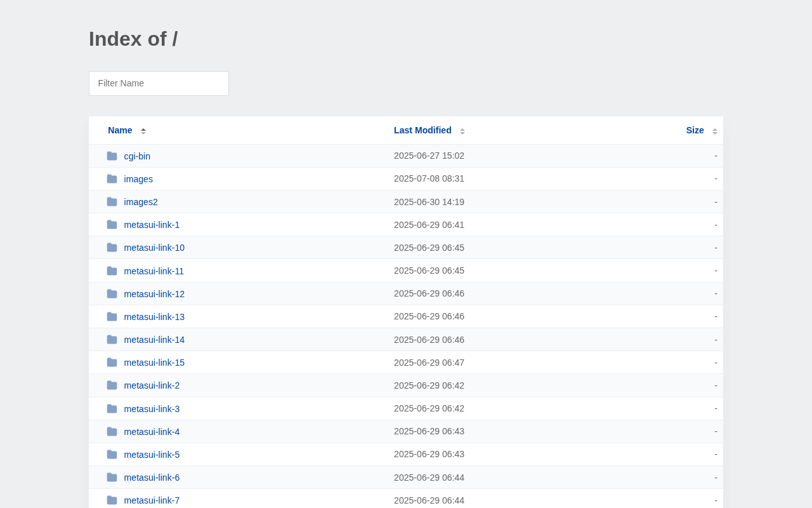Open the metasui-link-11 folder link
The height and width of the screenshot is (508, 812).
point(154,271)
